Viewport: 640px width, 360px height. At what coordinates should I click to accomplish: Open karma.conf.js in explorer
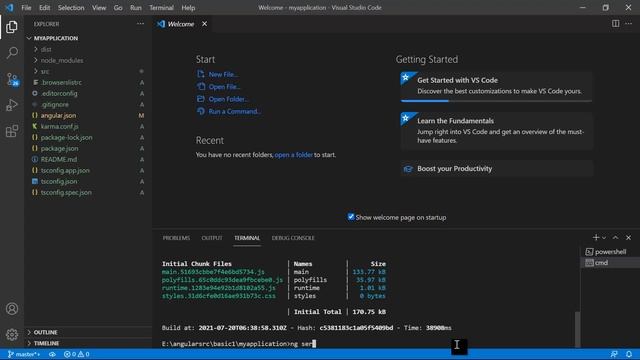(60, 127)
